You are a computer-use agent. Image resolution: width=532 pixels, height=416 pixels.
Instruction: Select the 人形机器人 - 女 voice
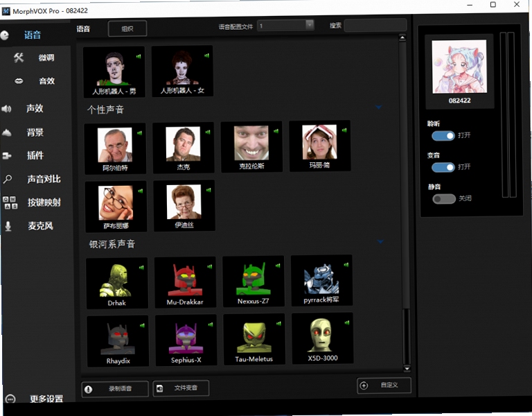click(182, 71)
